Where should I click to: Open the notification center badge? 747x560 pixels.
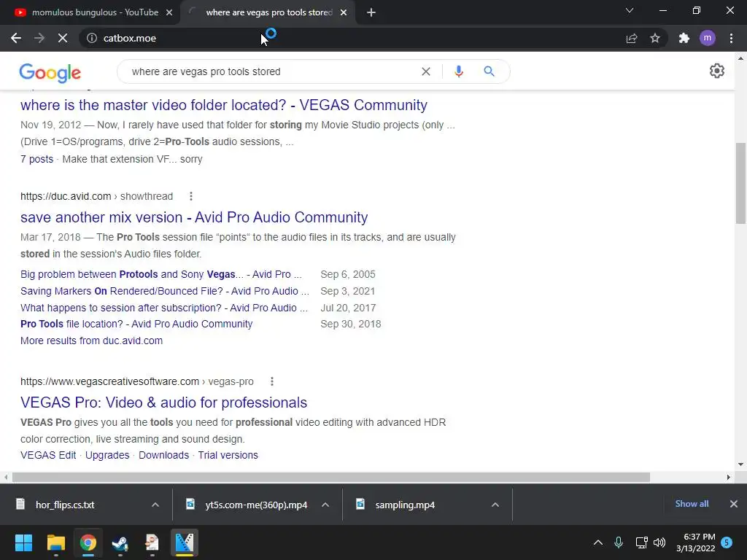(x=727, y=542)
